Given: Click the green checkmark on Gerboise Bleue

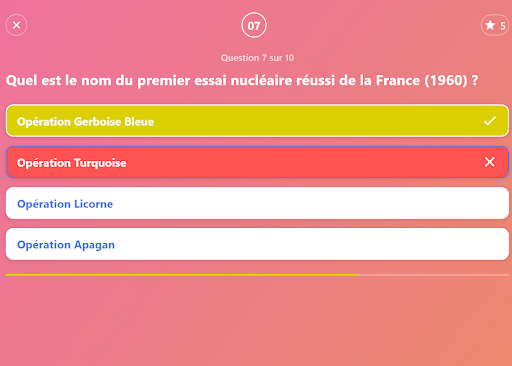Looking at the screenshot, I should coord(490,121).
